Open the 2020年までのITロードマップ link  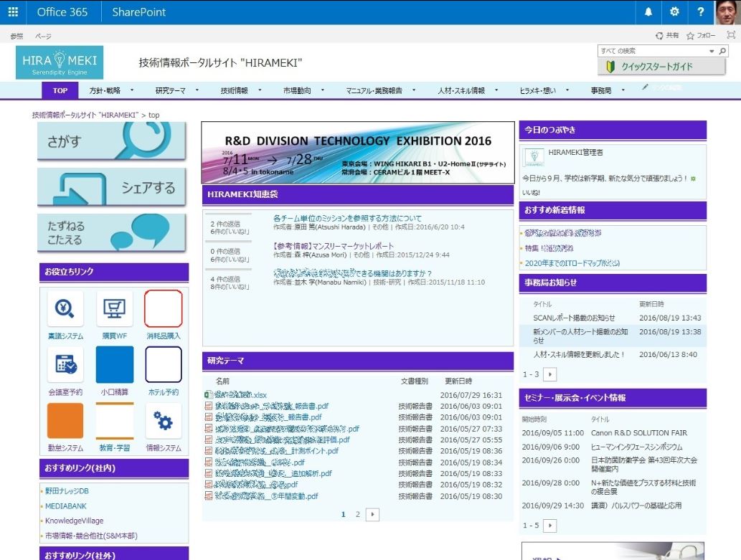coord(572,262)
